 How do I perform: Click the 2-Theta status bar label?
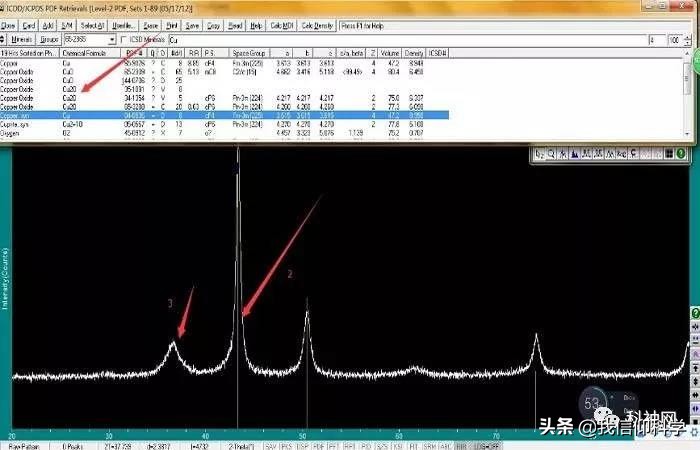(x=241, y=446)
